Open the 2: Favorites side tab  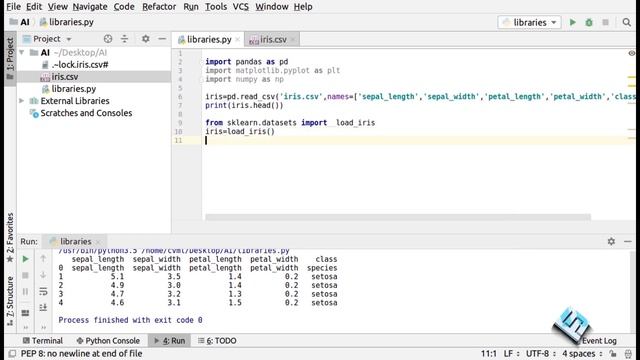10,238
